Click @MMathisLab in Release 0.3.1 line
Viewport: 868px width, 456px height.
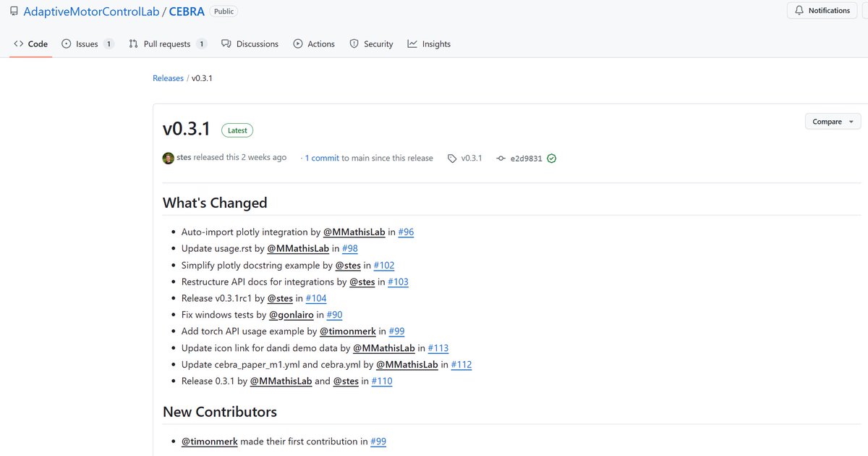[x=281, y=381]
